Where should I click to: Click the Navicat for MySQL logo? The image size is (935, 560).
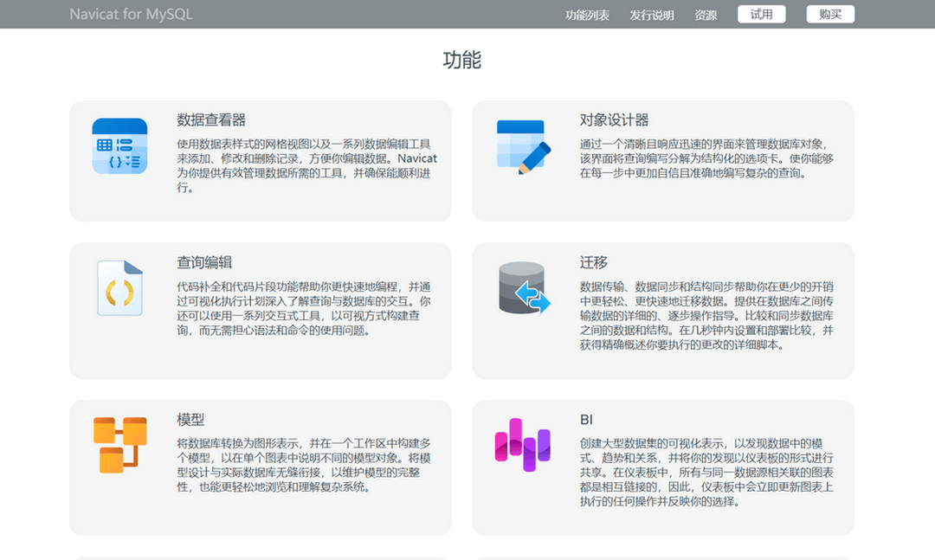(x=132, y=14)
